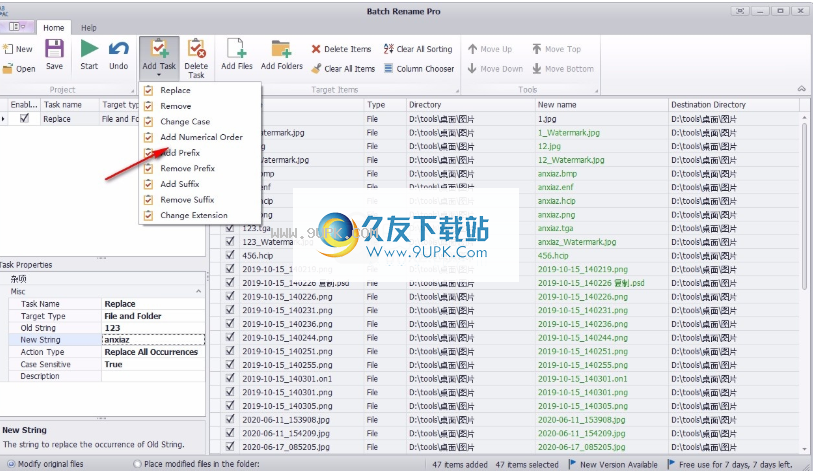Sort by the Type column header
This screenshot has width=813, height=471.
385,105
